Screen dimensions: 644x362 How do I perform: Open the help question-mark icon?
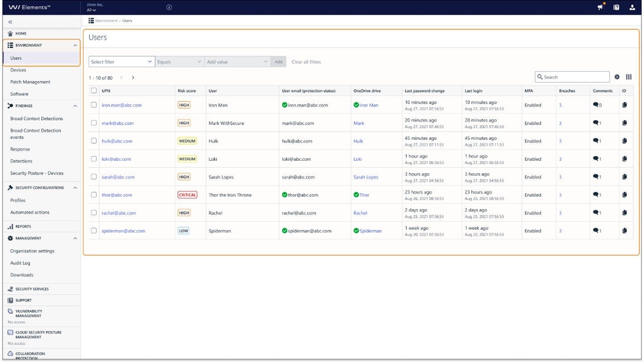click(x=616, y=8)
